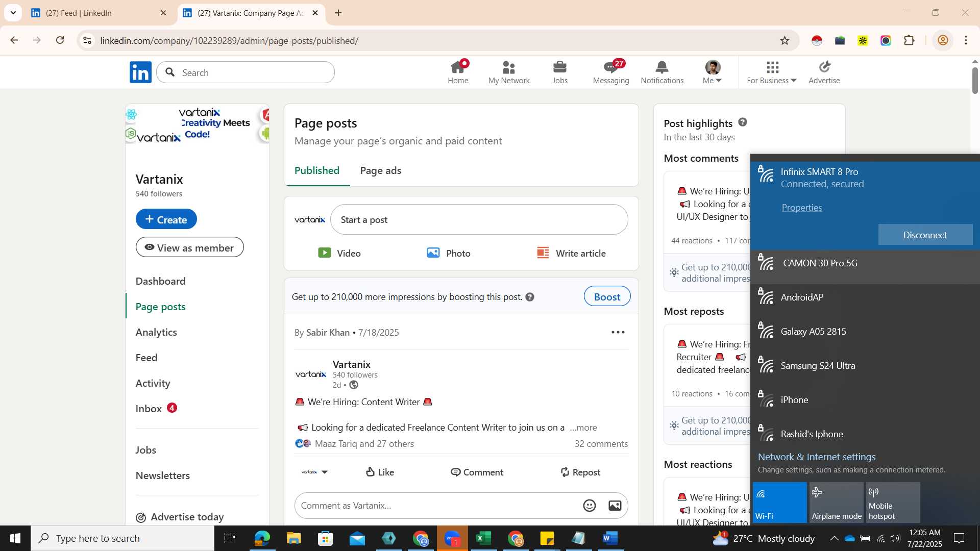Click Comment on the post

point(477,472)
